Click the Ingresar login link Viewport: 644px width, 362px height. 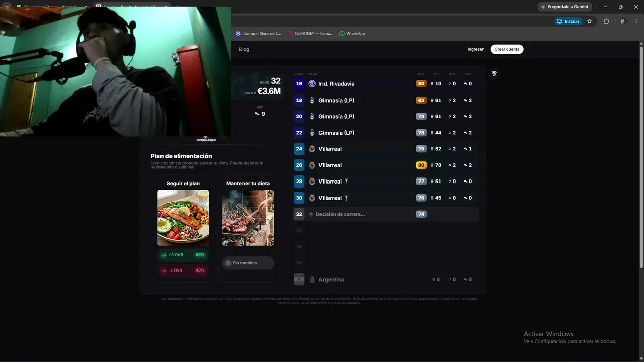(475, 49)
